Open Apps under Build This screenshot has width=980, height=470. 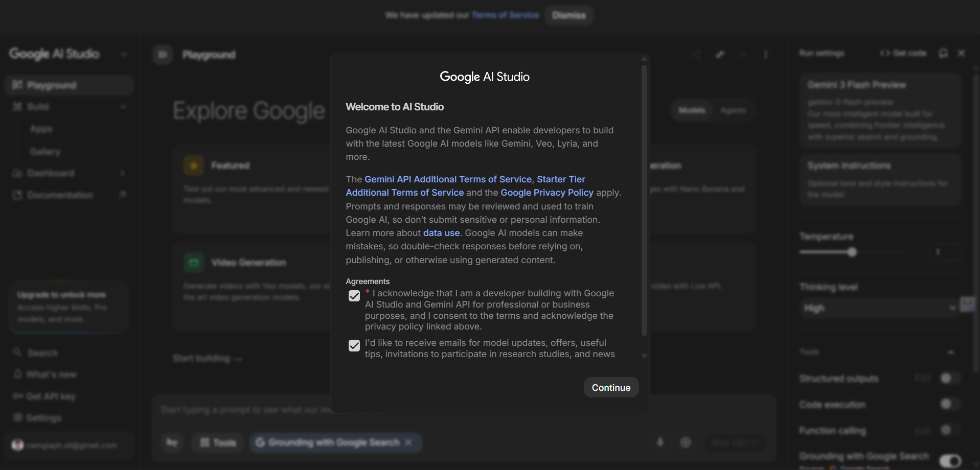(x=41, y=129)
